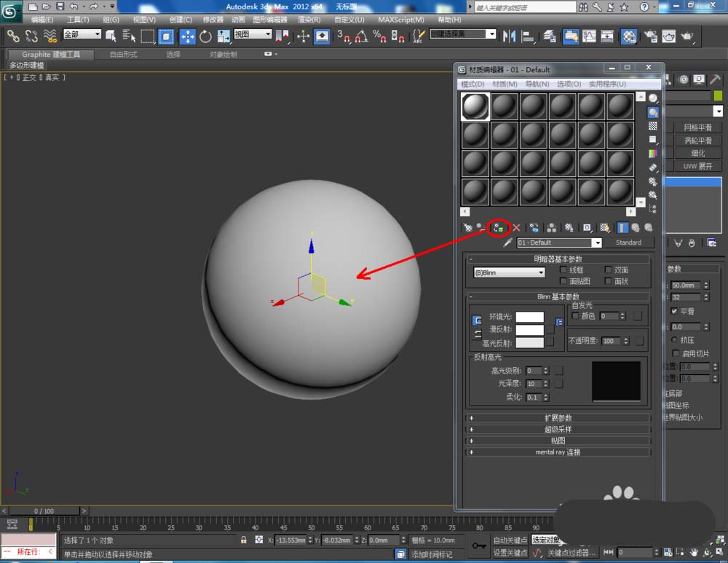
Task: Click the Select and Link chain icon
Action: 13,36
